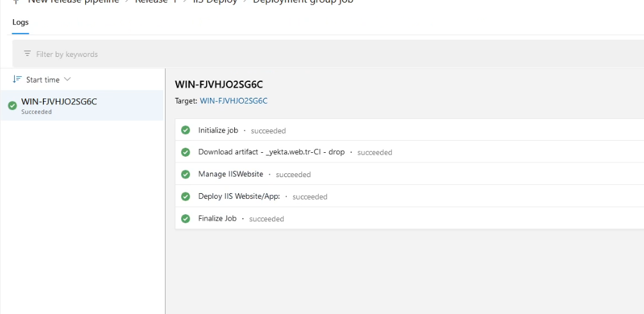Screen dimensions: 644x314
Task: Switch to the Logs tab
Action: point(20,22)
